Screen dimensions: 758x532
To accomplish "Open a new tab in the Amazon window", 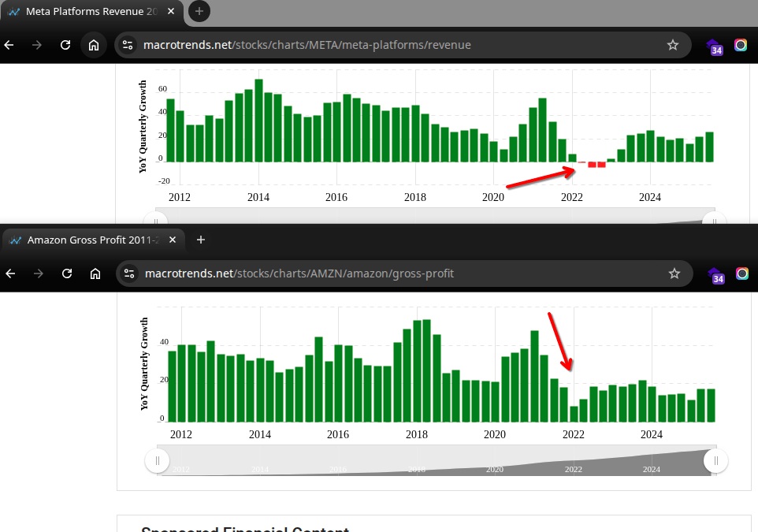I will click(201, 240).
